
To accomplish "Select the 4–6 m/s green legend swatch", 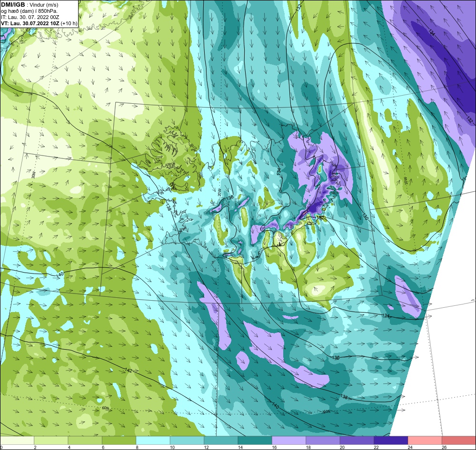I will point(85,440).
